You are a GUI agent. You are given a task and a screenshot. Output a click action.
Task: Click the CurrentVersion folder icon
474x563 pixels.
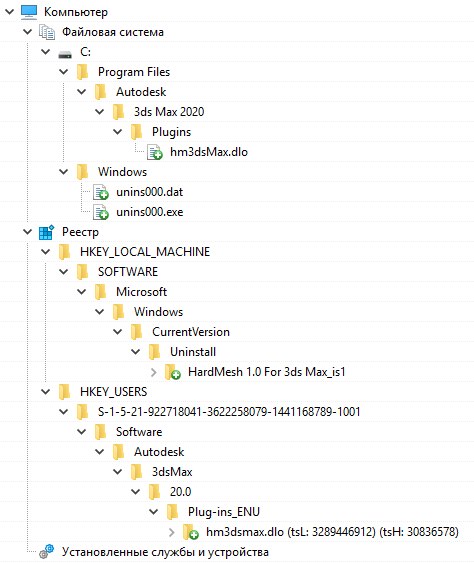[136, 332]
